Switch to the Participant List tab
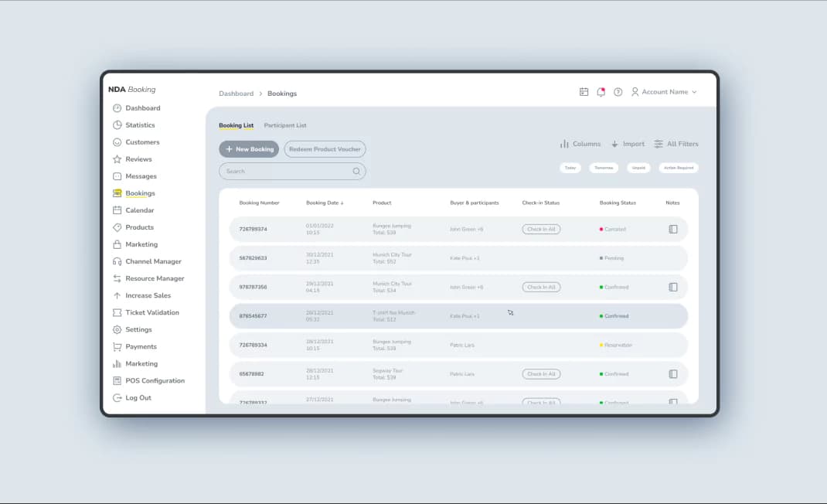The width and height of the screenshot is (827, 504). tap(284, 125)
